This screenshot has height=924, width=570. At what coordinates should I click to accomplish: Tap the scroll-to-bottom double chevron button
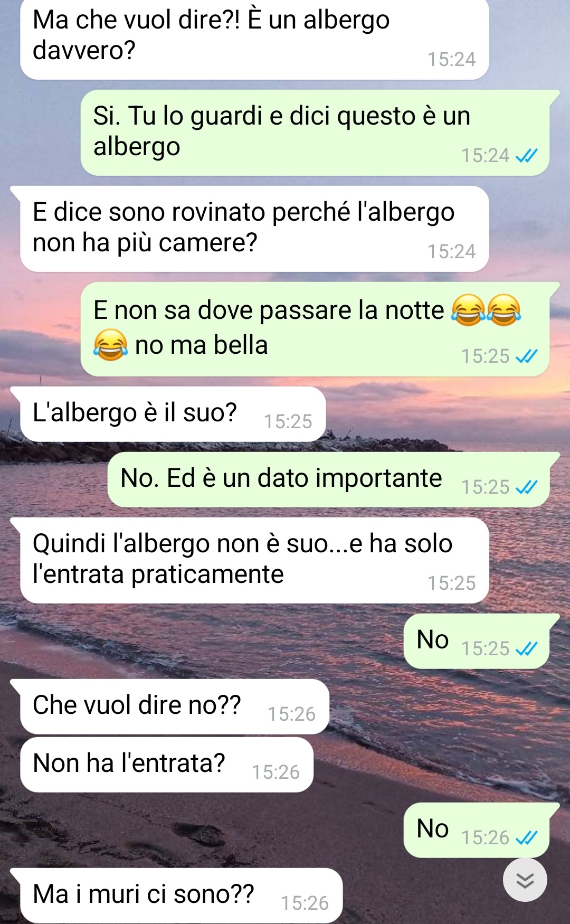pyautogui.click(x=525, y=880)
